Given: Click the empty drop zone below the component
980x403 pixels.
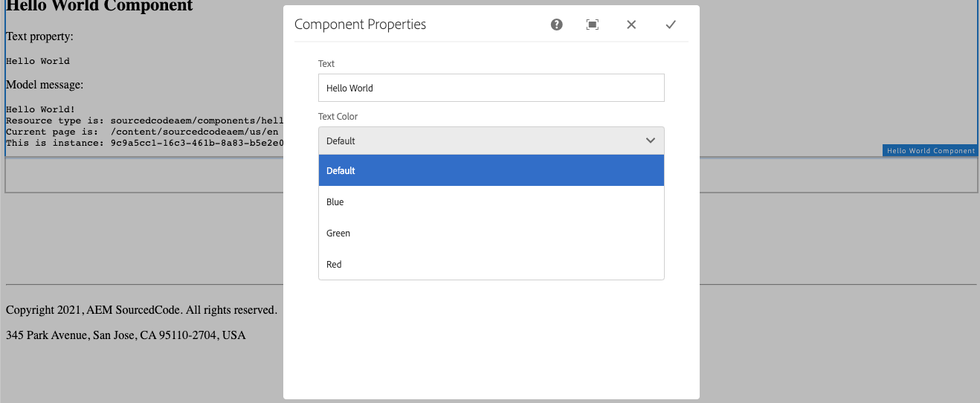Looking at the screenshot, I should 141,175.
